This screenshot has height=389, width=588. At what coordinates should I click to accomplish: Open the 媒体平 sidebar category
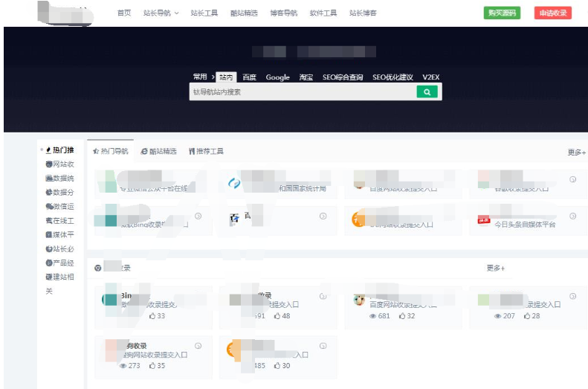[60, 235]
